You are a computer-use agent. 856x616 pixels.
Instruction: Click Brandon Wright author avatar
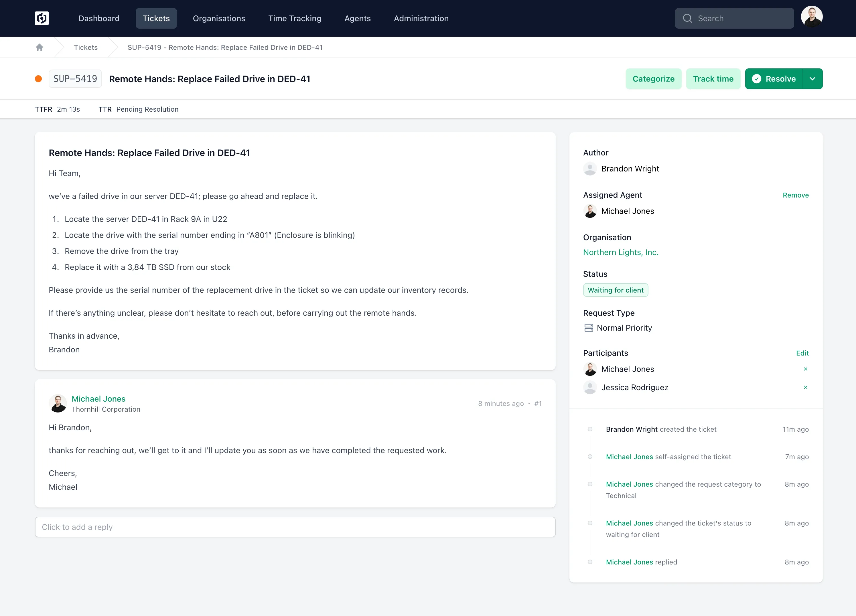[x=589, y=169]
